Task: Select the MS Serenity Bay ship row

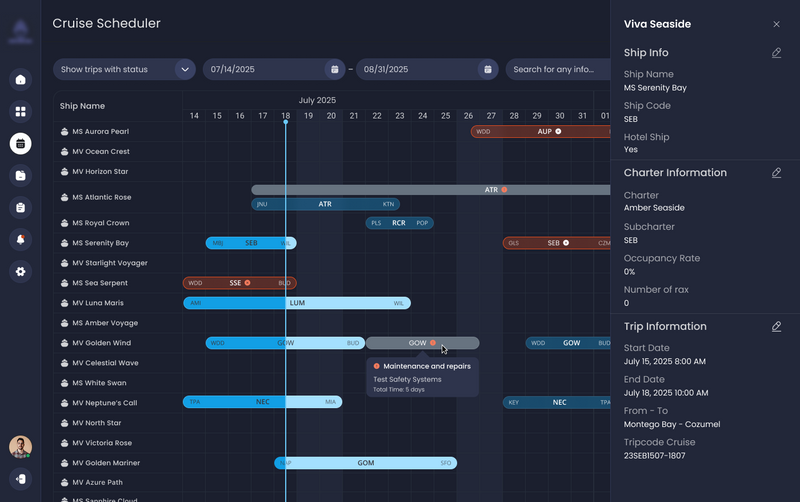Action: pyautogui.click(x=101, y=243)
